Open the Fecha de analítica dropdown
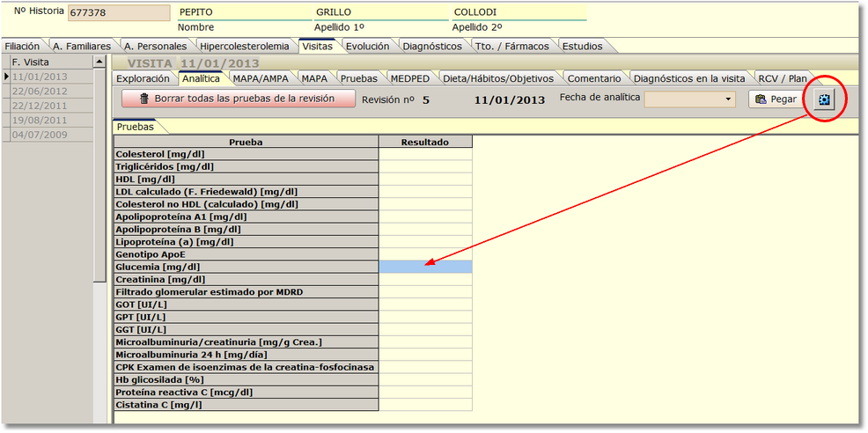868x433 pixels. (727, 99)
